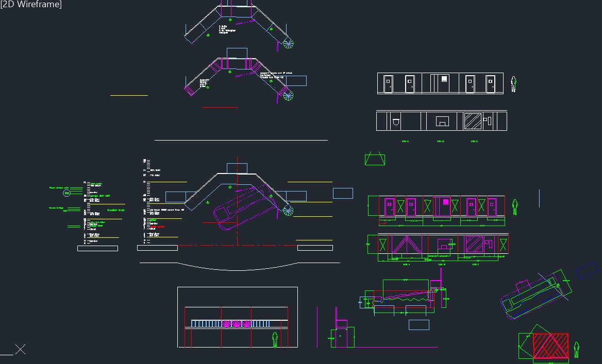Select the spiral staircase symbol in center plan
Image resolution: width=602 pixels, height=364 pixels.
288,211
